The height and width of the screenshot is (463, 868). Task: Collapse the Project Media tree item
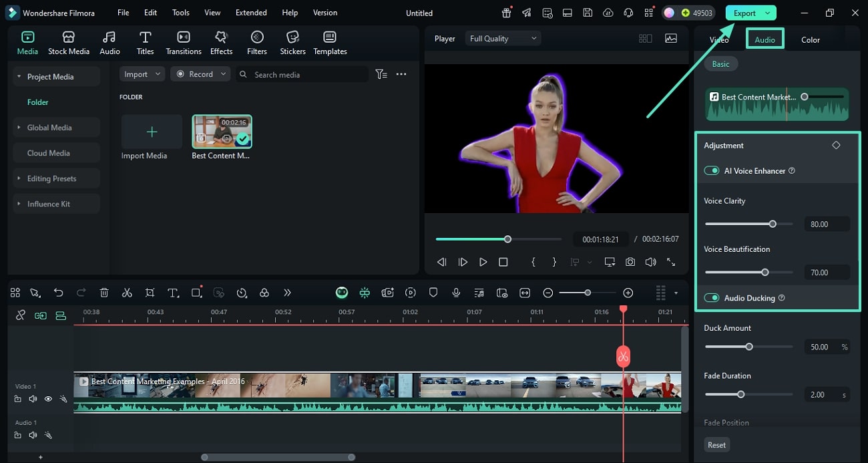coord(19,77)
